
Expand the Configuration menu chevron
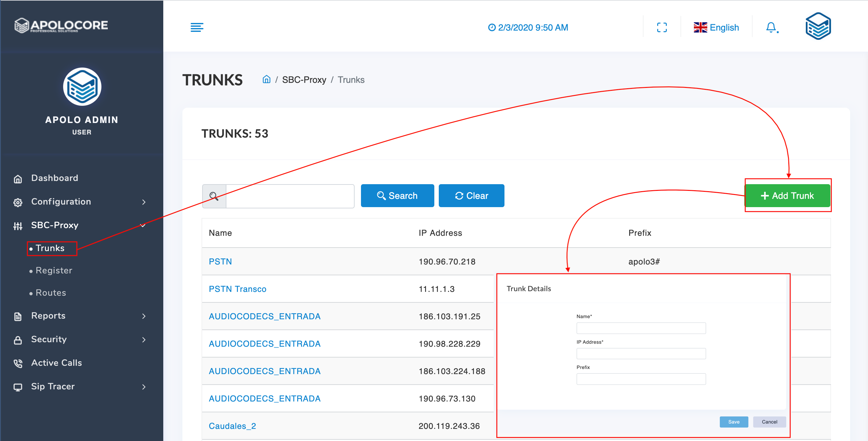point(144,202)
